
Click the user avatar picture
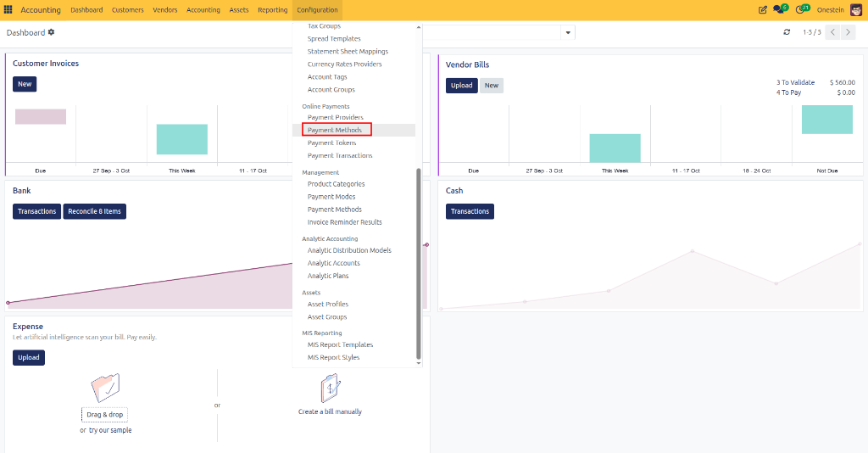click(856, 9)
